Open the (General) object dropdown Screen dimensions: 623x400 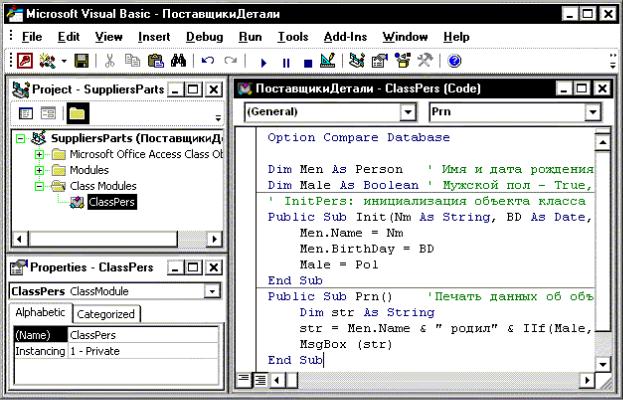(x=408, y=112)
